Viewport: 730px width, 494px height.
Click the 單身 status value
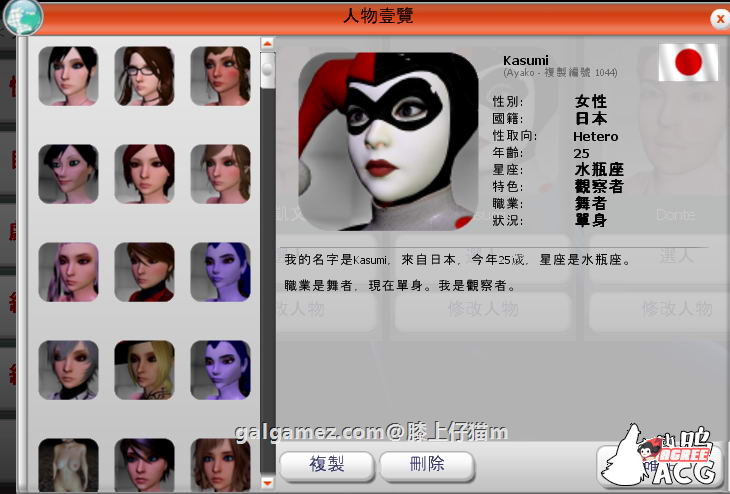590,220
